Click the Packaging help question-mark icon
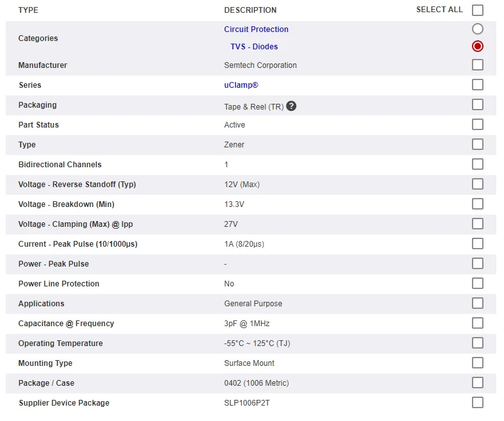 (x=291, y=106)
